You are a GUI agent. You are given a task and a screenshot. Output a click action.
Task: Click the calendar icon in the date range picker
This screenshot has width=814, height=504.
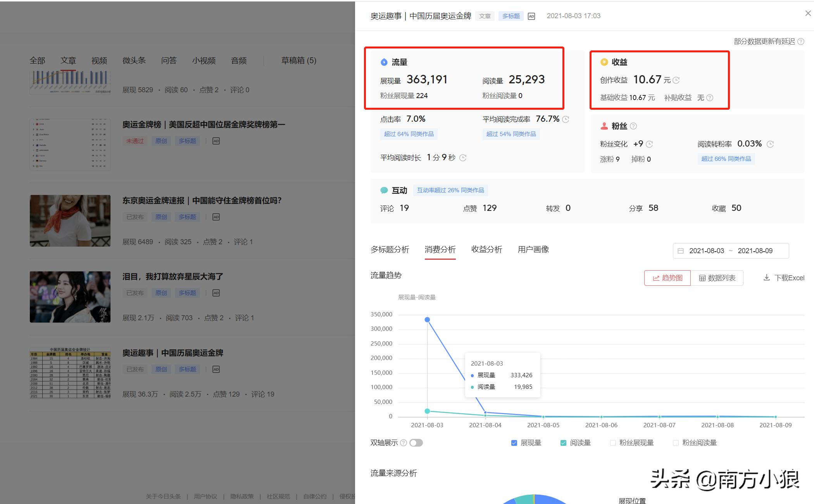tap(681, 251)
